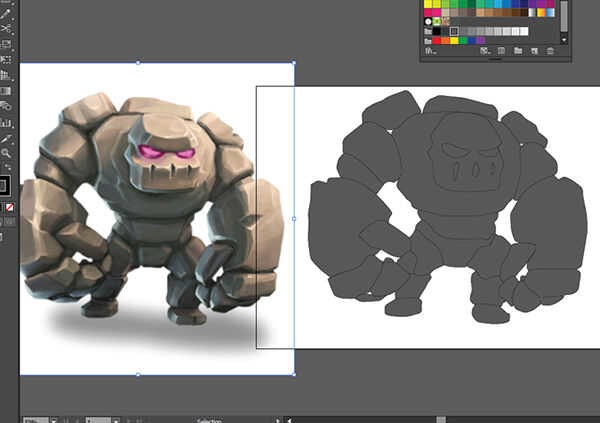
Task: Pick the white swatch ending the grayscale group
Action: coord(524,31)
